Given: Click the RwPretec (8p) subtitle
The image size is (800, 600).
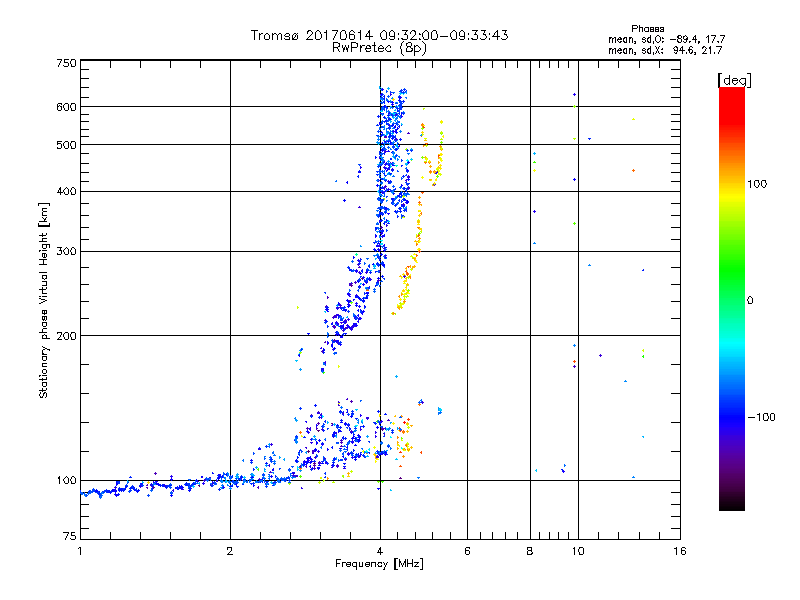Looking at the screenshot, I should point(379,47).
